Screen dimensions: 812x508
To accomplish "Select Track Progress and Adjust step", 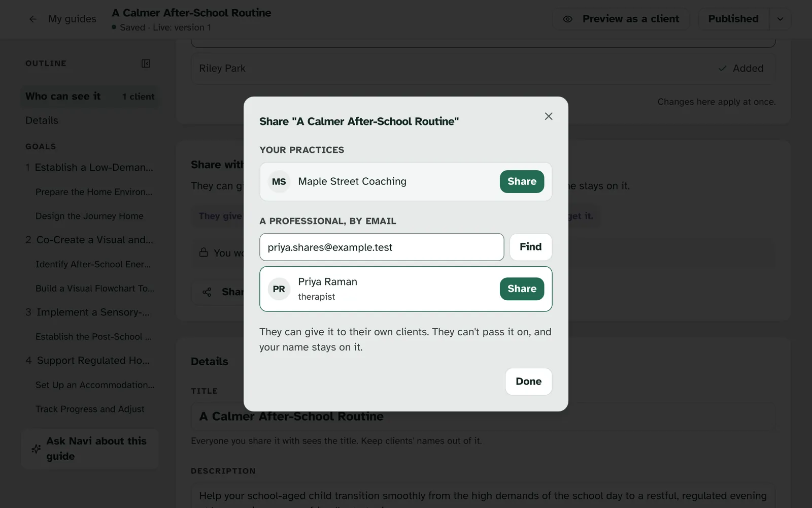I will (90, 409).
